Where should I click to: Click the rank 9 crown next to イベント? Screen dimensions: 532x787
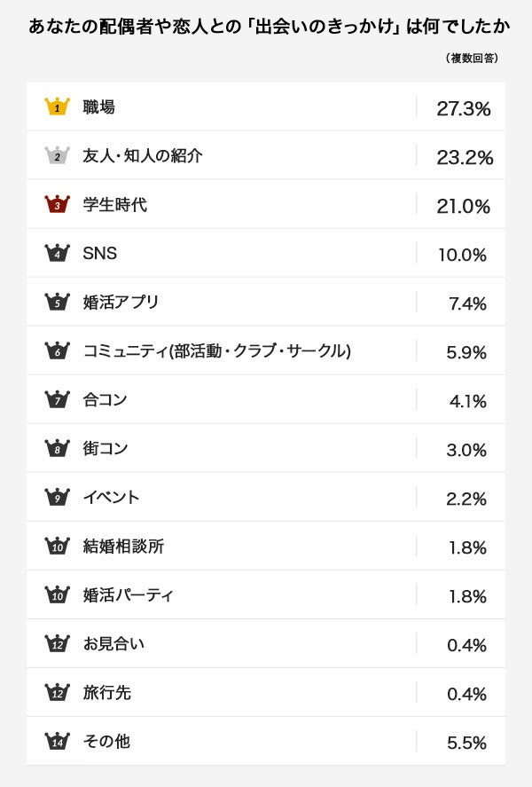[x=57, y=498]
